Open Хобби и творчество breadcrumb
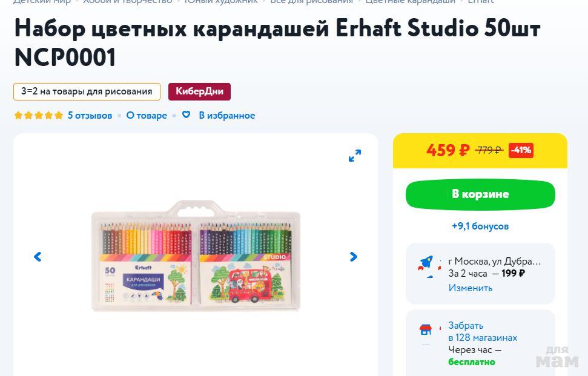Image resolution: width=588 pixels, height=376 pixels. (128, 1)
